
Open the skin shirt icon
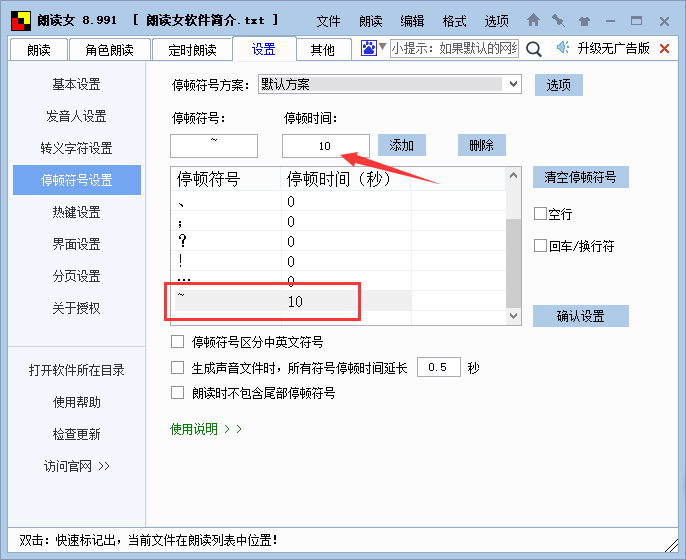[584, 21]
